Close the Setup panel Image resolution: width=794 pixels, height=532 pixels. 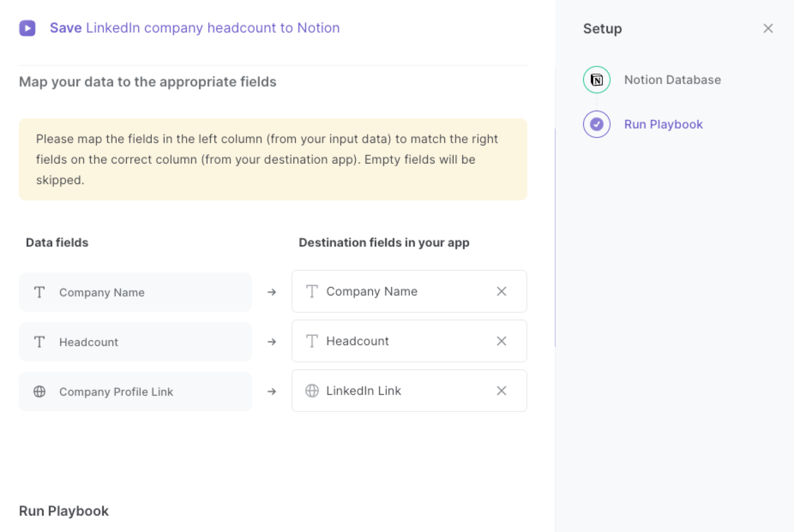[x=768, y=28]
